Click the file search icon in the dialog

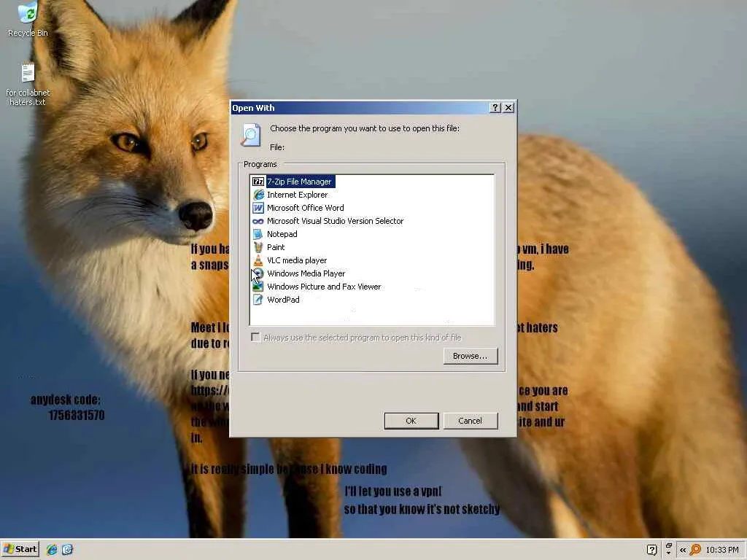pyautogui.click(x=251, y=135)
